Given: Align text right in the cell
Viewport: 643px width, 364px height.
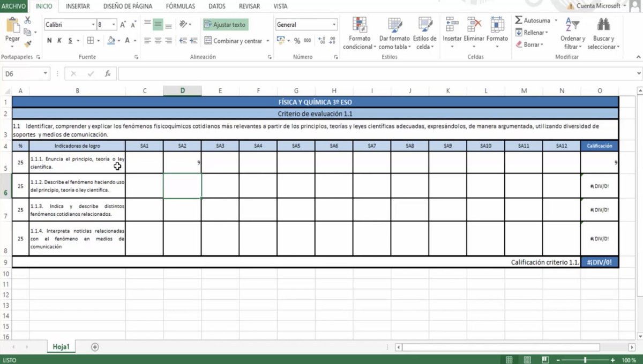Looking at the screenshot, I should 168,41.
